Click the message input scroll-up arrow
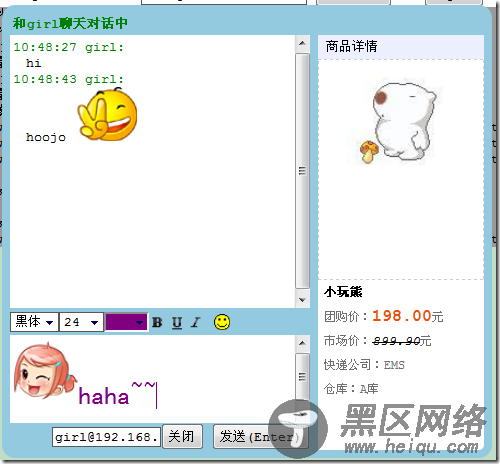The image size is (500, 464). click(302, 343)
